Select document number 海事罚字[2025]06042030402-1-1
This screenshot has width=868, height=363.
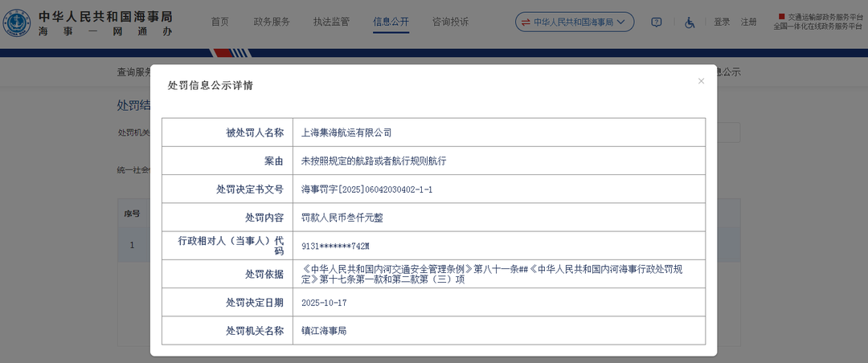366,190
